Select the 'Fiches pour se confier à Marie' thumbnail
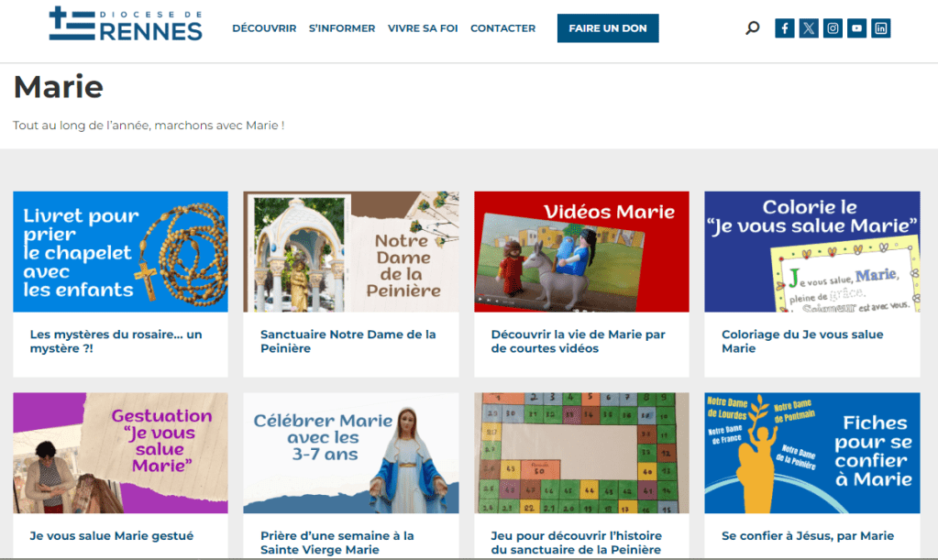Viewport: 938px width, 560px height. (811, 453)
